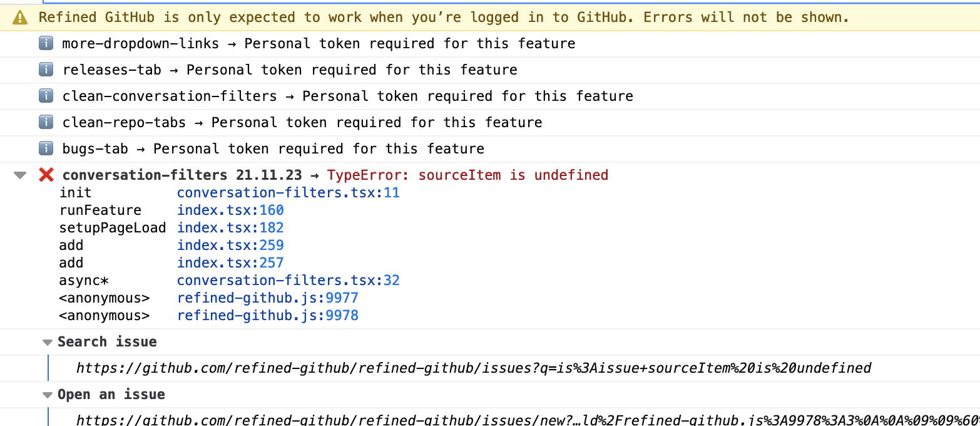Open conversation-filters.tsx line 11 source link
Image resolution: width=980 pixels, height=426 pixels.
(x=288, y=192)
